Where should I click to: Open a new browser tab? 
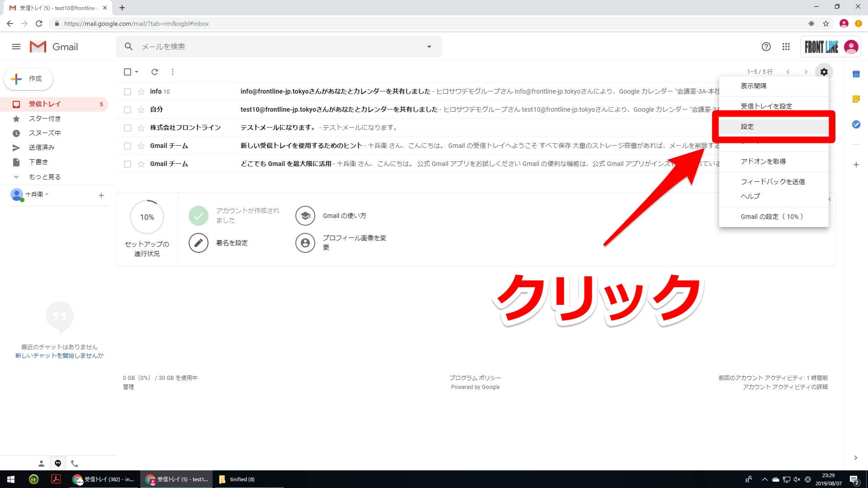click(122, 8)
